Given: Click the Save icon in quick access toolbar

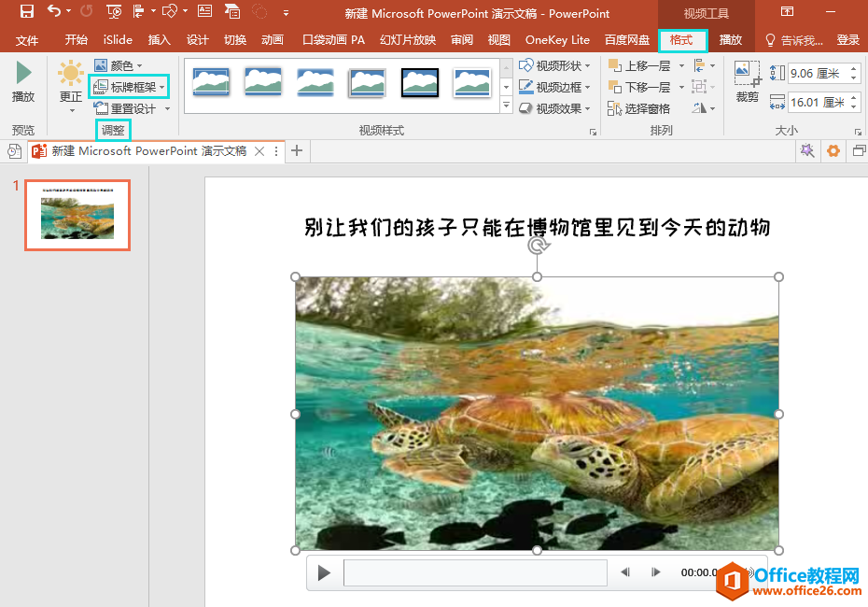Looking at the screenshot, I should (27, 12).
